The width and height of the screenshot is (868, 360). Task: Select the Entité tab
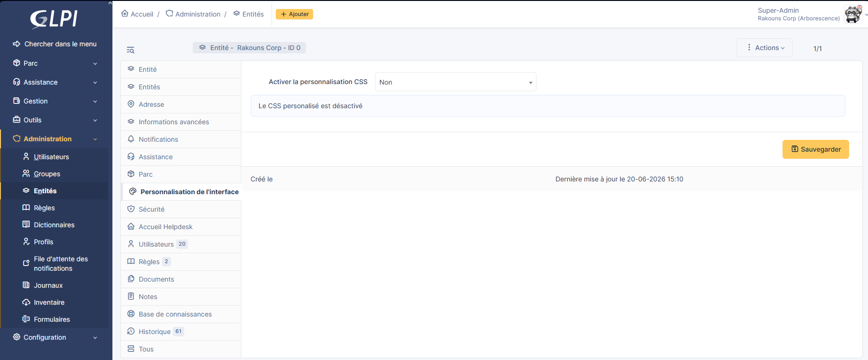pyautogui.click(x=181, y=69)
